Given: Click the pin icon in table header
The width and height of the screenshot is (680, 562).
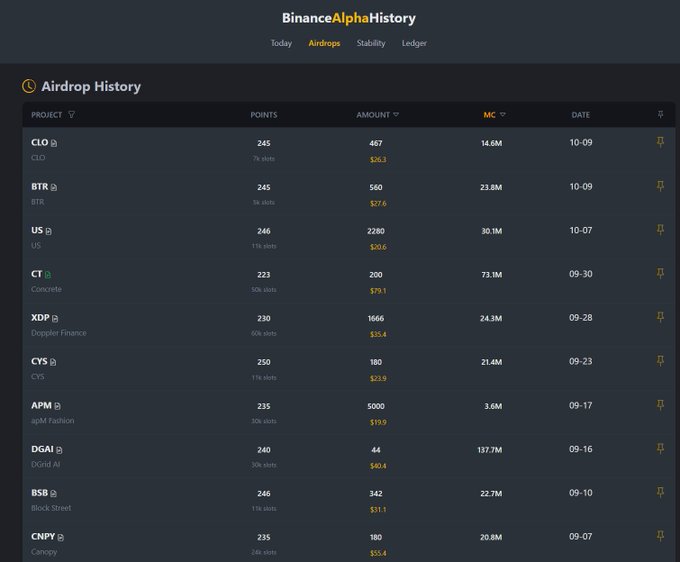Looking at the screenshot, I should coord(660,114).
